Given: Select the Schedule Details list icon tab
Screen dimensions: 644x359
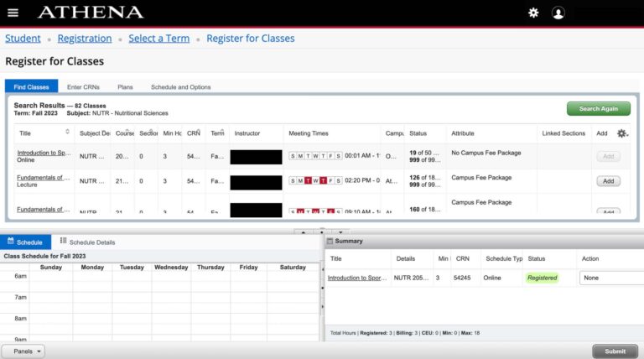Looking at the screenshot, I should (x=87, y=242).
